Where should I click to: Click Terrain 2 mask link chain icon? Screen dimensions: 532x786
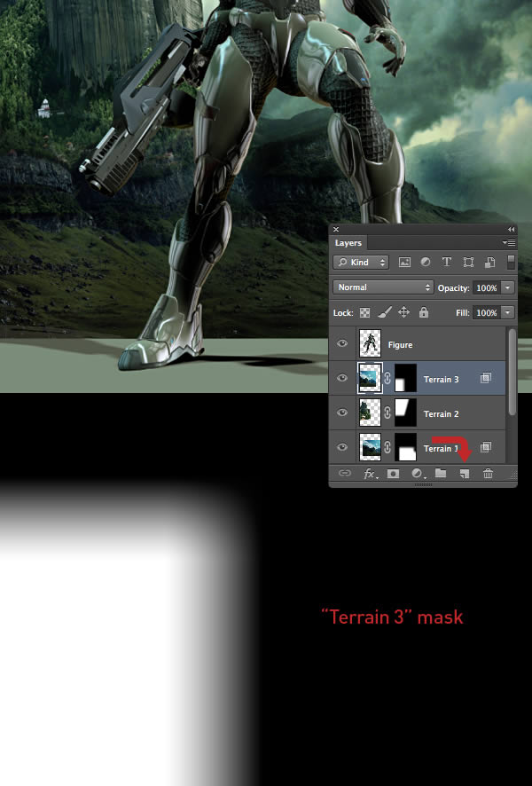point(387,413)
